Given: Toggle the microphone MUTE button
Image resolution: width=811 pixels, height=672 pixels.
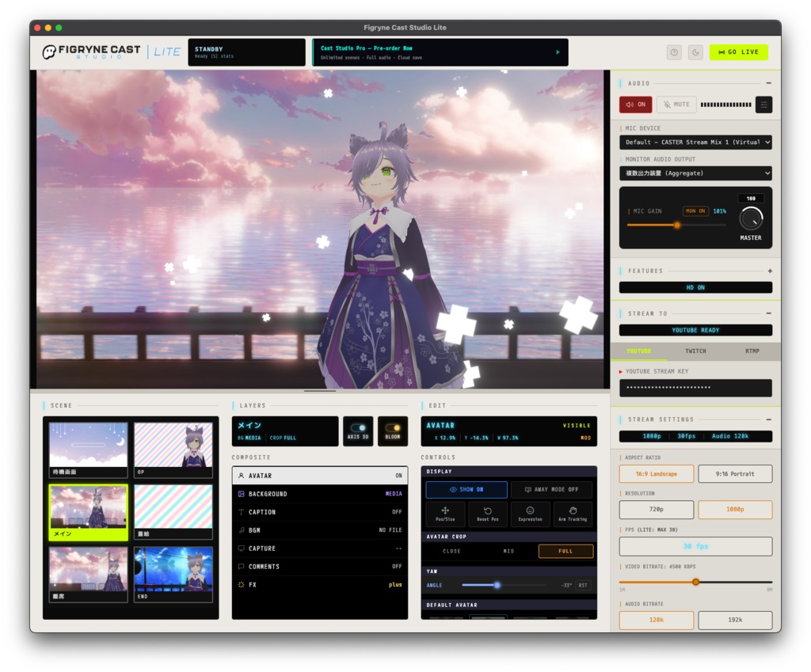Looking at the screenshot, I should click(x=676, y=104).
